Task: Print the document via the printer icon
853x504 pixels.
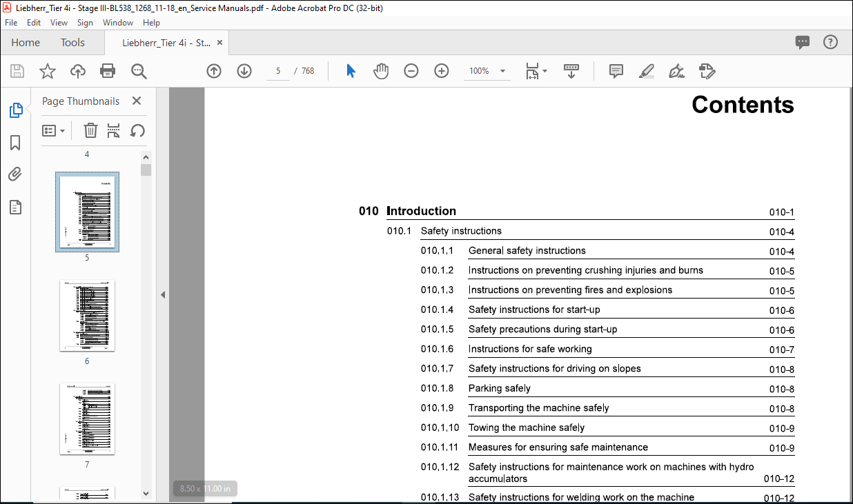Action: click(x=108, y=71)
